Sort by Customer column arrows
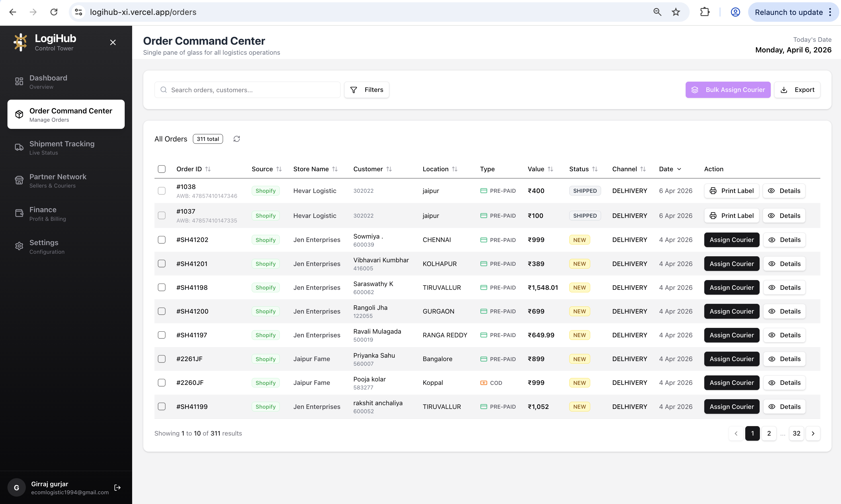This screenshot has width=841, height=504. tap(389, 169)
